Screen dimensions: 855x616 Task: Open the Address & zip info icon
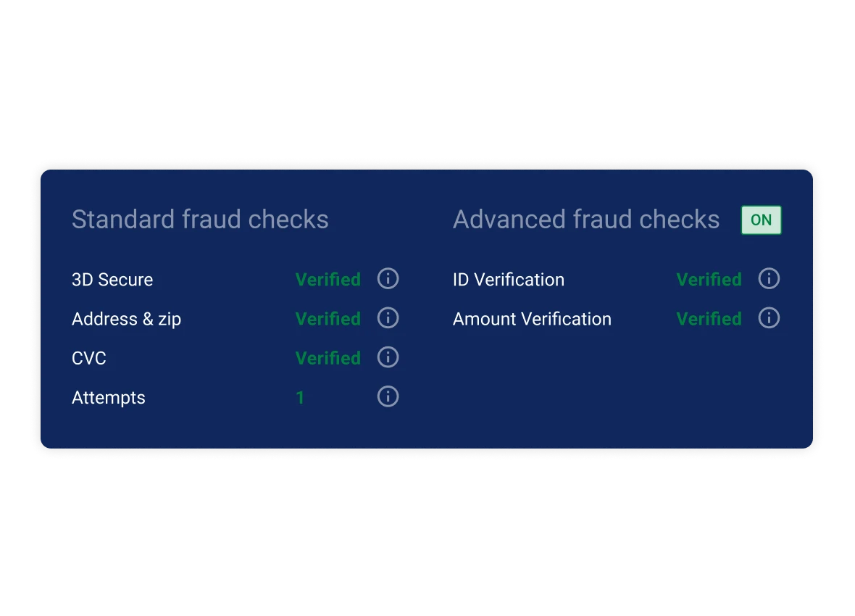click(388, 318)
